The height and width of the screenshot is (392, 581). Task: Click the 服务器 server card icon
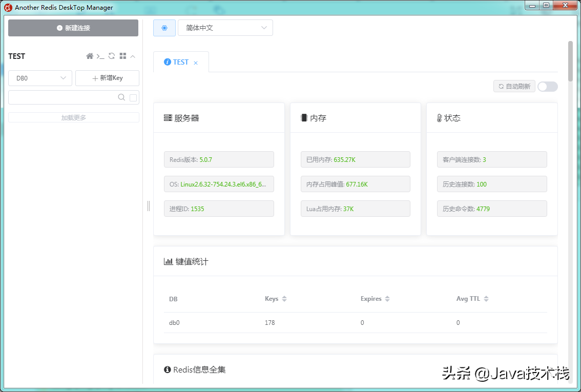click(168, 118)
